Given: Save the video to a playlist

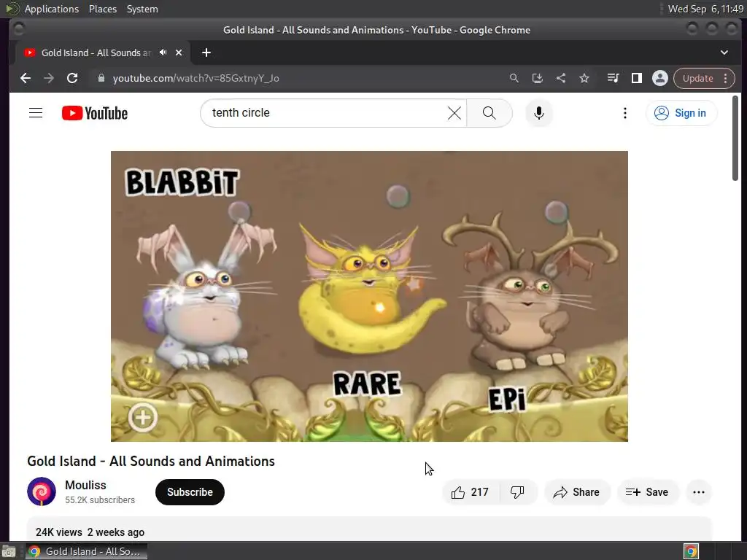Looking at the screenshot, I should click(x=647, y=492).
